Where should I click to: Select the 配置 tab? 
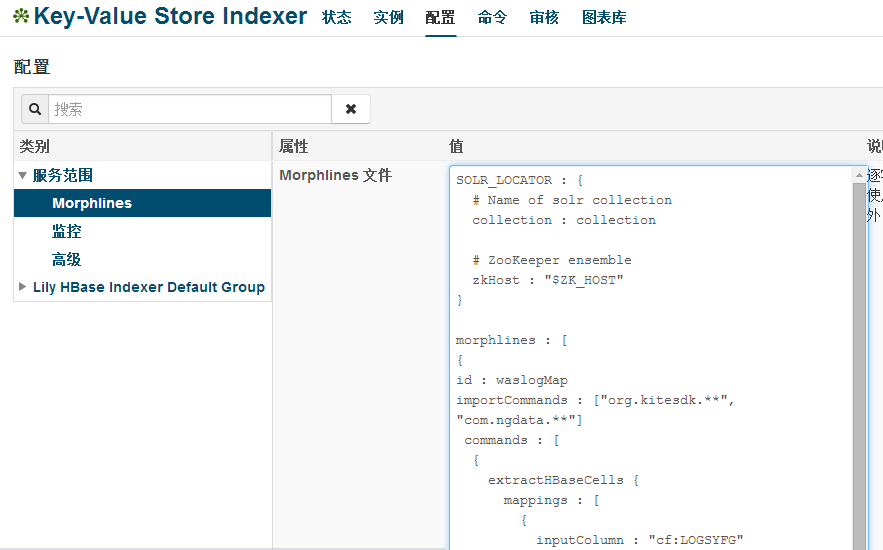tap(440, 17)
